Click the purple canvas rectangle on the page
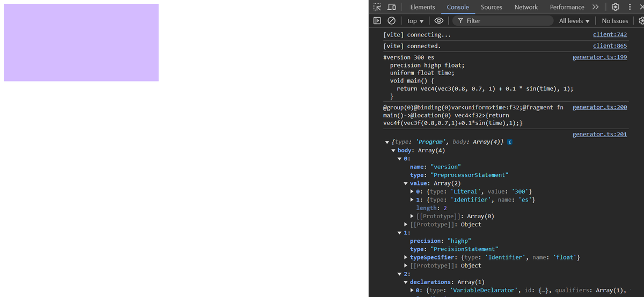 pos(81,43)
